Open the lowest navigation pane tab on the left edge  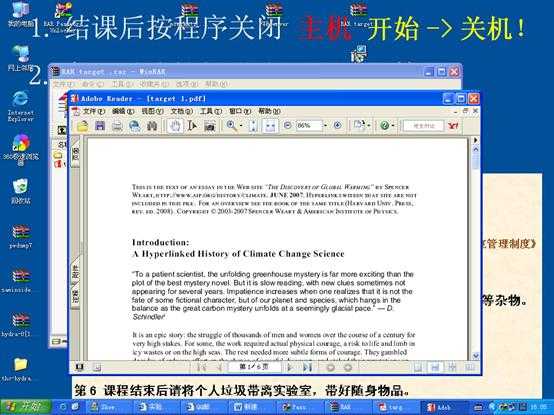coord(75,296)
